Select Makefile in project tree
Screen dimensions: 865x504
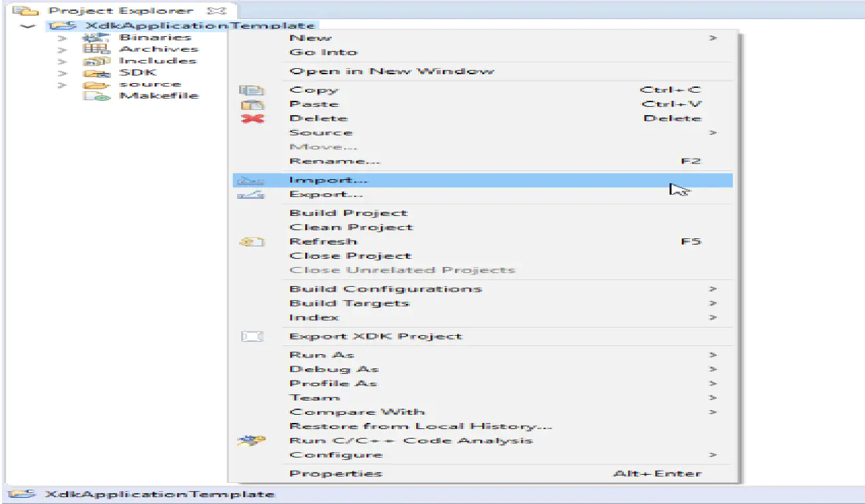159,96
